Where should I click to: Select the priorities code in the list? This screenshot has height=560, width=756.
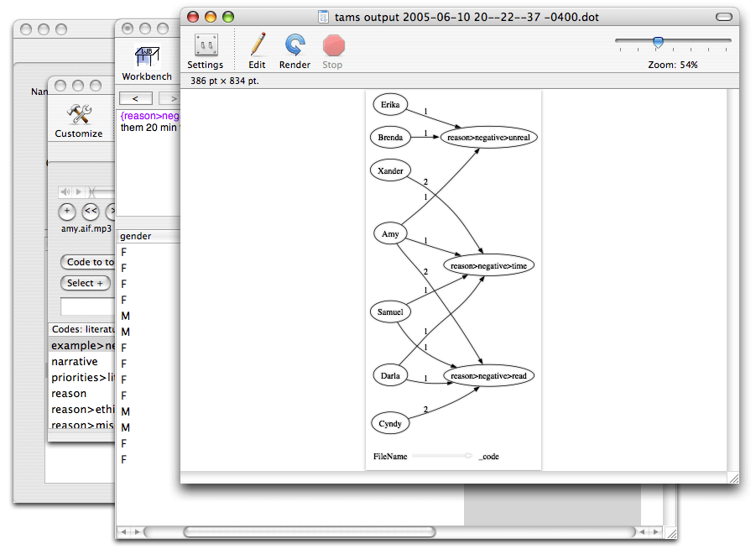[x=81, y=378]
